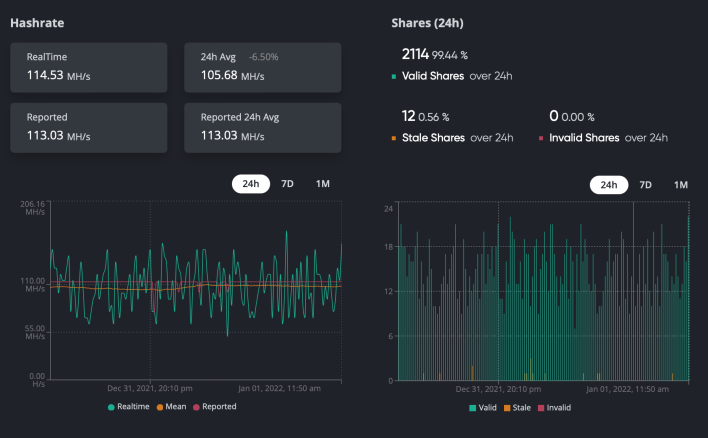The image size is (708, 438).
Task: Open the RealTime 114.53 MH/s card
Action: 89,68
